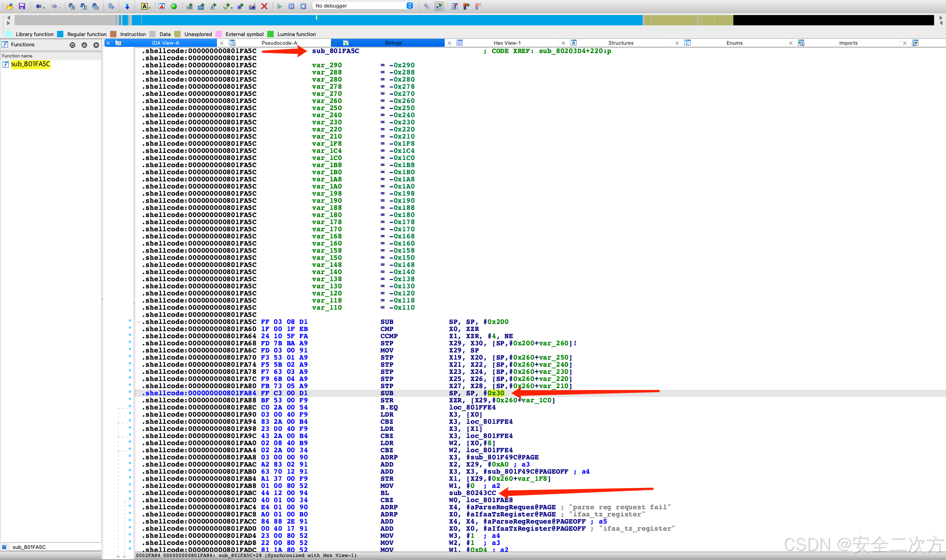Click the blue down arrow icon
The image size is (946, 560).
[127, 6]
